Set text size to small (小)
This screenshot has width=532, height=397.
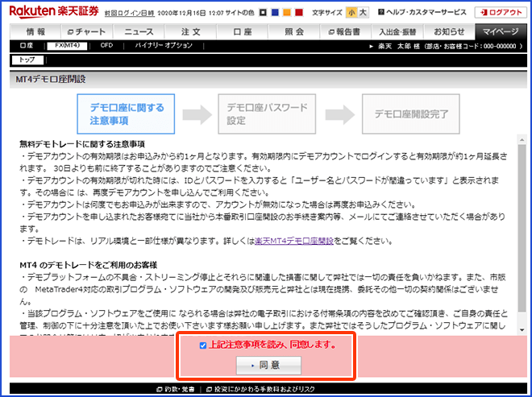tap(351, 13)
